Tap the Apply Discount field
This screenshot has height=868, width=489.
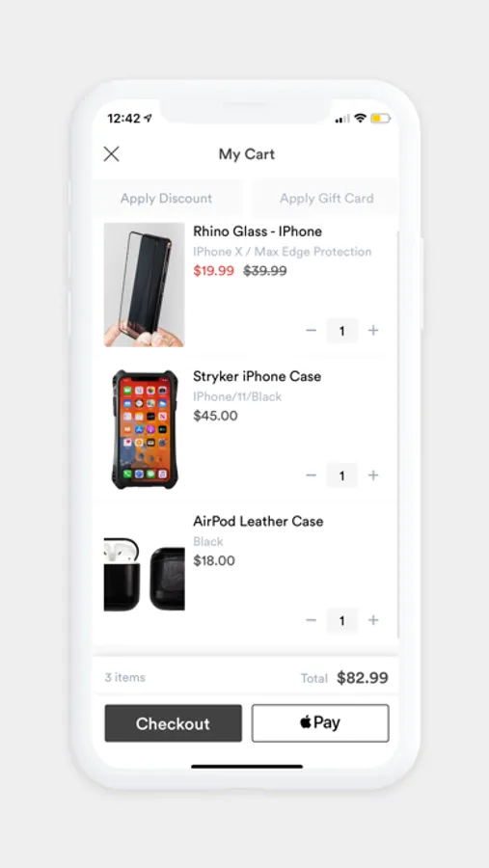click(167, 198)
